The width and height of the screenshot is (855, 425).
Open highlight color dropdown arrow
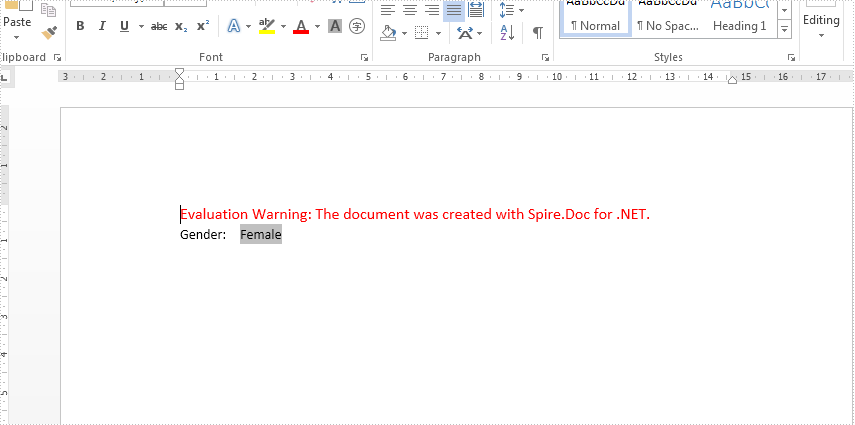tap(283, 26)
